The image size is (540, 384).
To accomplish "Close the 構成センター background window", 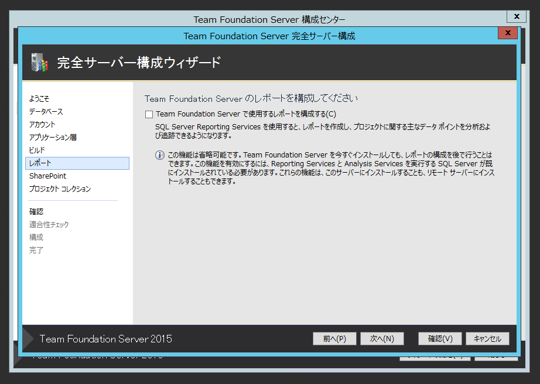I will (517, 16).
